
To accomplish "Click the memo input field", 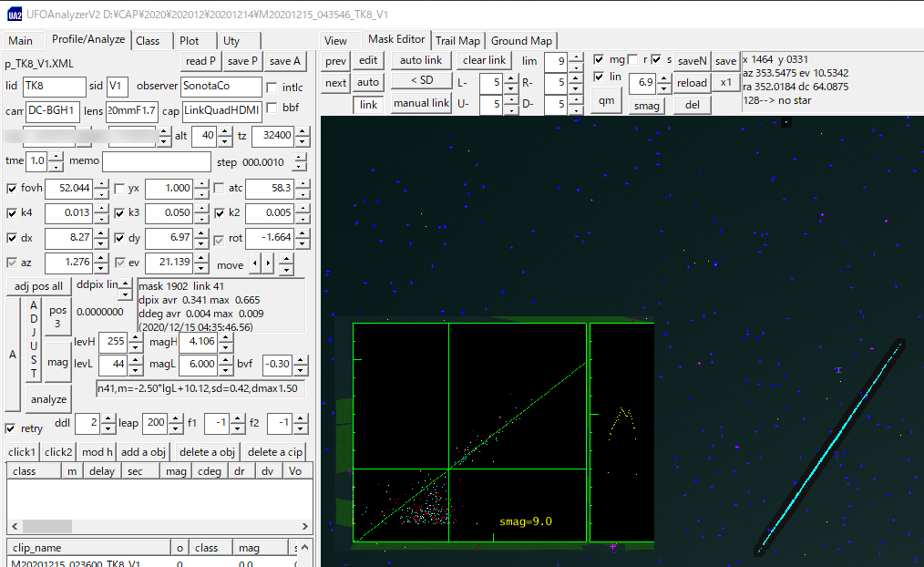I will point(156,161).
